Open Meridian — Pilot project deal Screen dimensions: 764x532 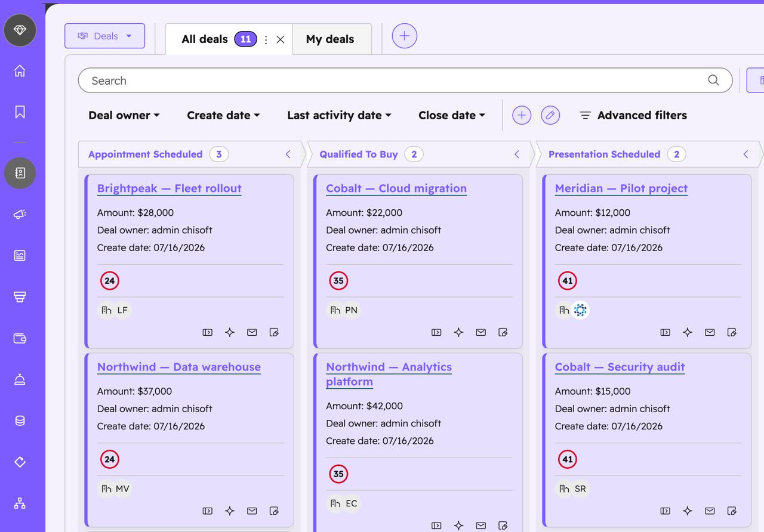(x=621, y=188)
